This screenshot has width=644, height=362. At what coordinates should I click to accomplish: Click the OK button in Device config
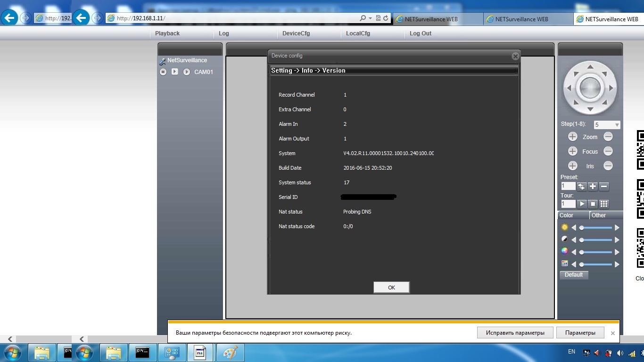pos(391,288)
